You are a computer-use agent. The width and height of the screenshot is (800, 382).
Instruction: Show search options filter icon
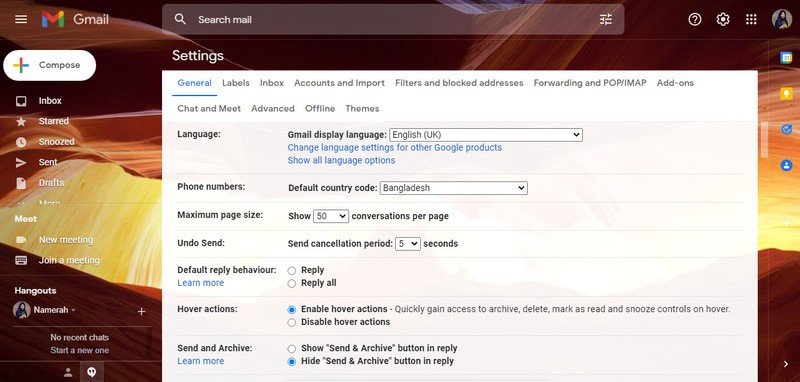click(x=606, y=19)
